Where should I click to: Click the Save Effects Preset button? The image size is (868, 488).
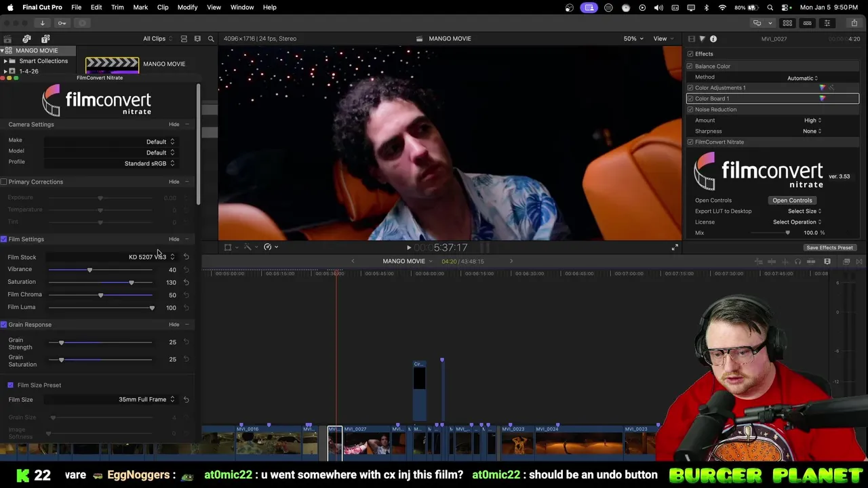829,247
